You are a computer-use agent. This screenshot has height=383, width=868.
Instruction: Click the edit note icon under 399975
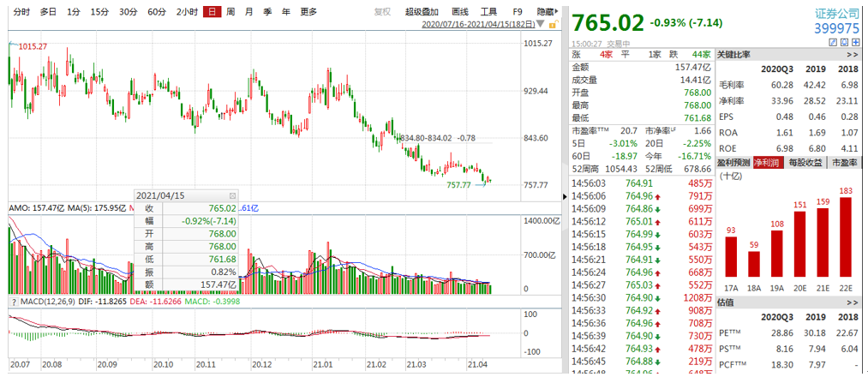click(x=832, y=43)
